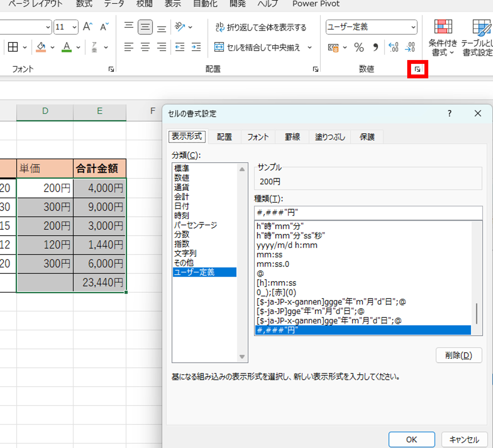Align text left
493x448 pixels.
(129, 47)
